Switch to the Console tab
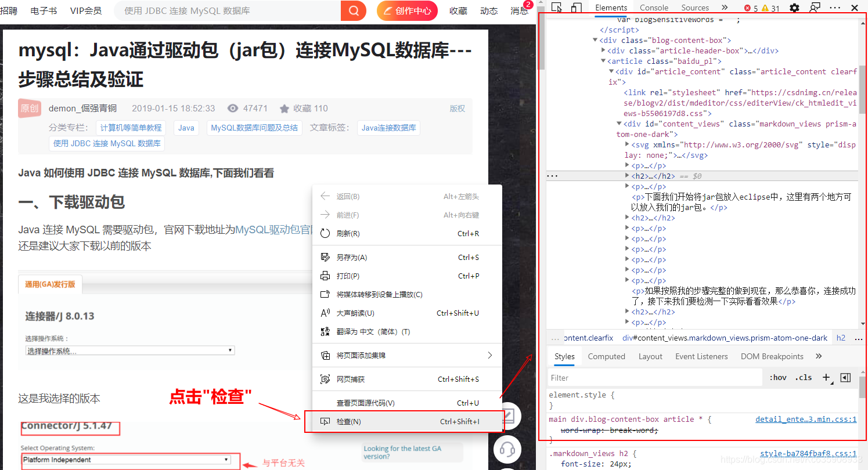Screen dimensions: 868x470 click(x=654, y=8)
